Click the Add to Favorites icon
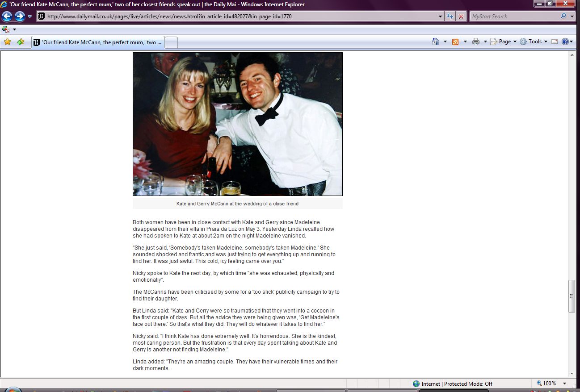Viewport: 580px width, 392px height. point(21,42)
